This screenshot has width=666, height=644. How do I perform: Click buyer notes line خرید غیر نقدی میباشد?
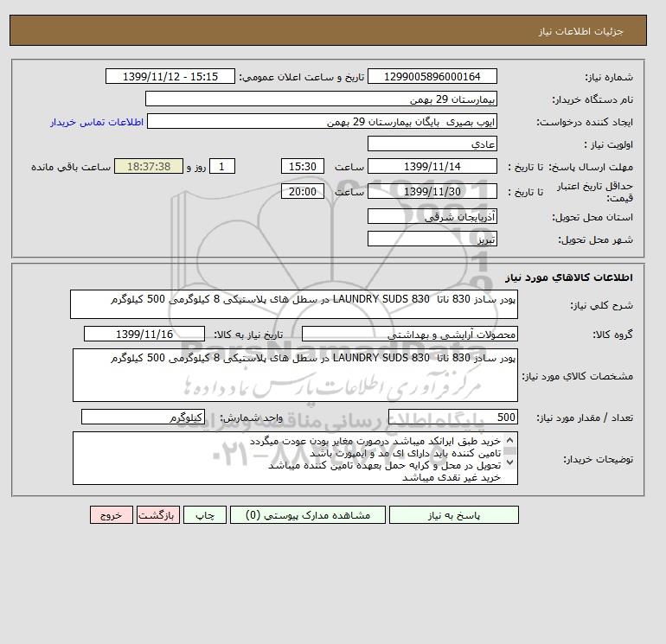click(451, 477)
